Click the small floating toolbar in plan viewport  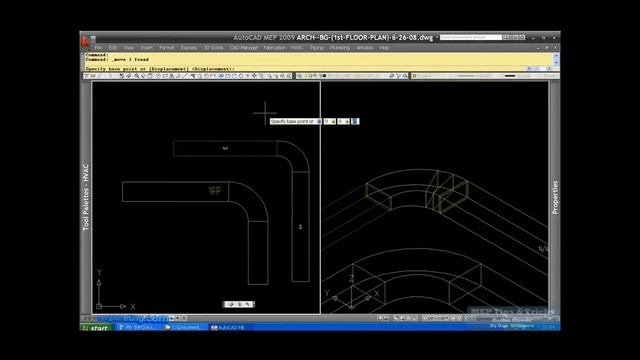[x=239, y=304]
